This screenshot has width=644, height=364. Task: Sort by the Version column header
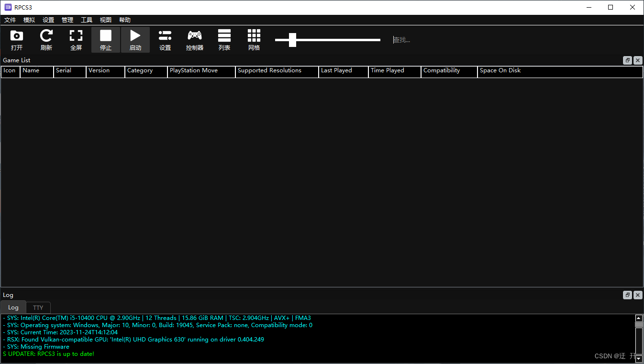(x=106, y=71)
